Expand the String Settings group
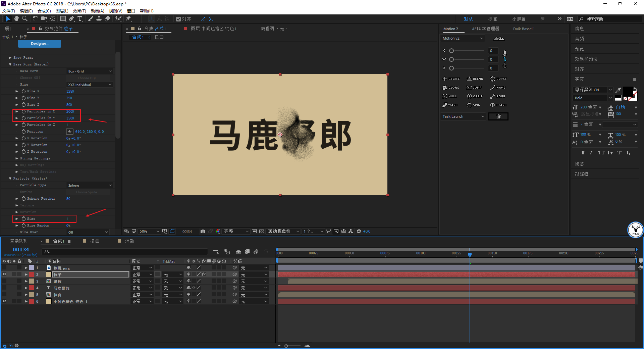This screenshot has width=644, height=349. (x=17, y=158)
